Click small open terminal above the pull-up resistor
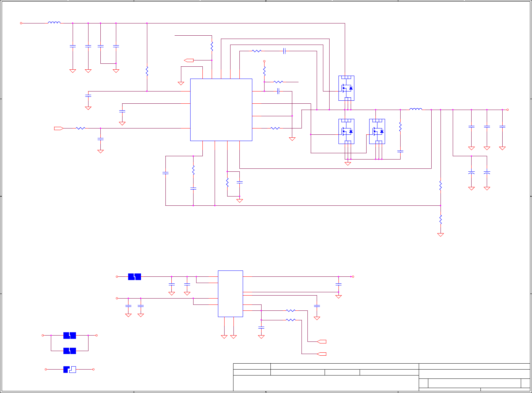Viewport: 532px width, 393px height. pyautogui.click(x=264, y=61)
